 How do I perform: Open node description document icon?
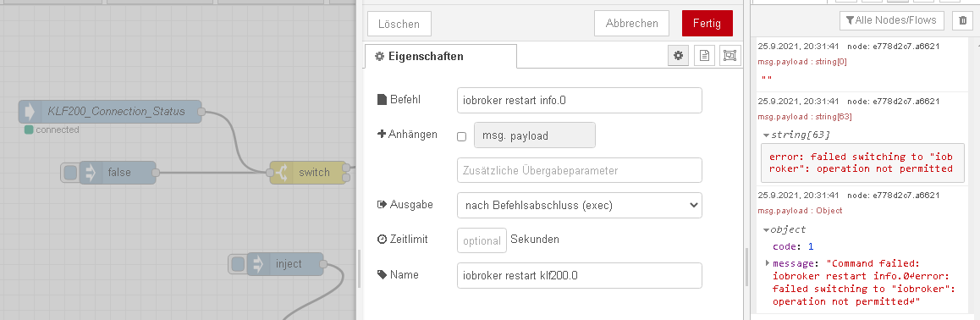pyautogui.click(x=704, y=56)
